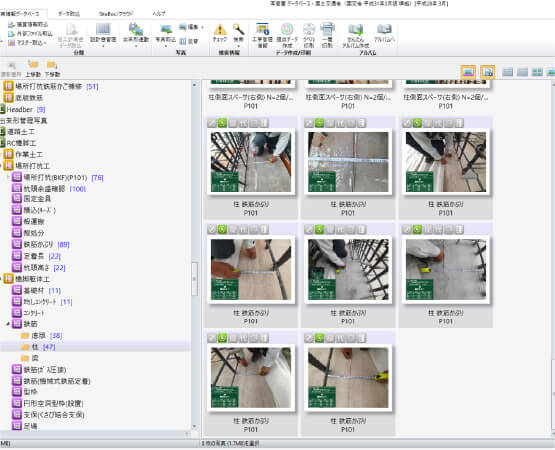This screenshot has height=450, width=555.
Task: Click 外部ファイル取込 external file import
Action: (31, 34)
